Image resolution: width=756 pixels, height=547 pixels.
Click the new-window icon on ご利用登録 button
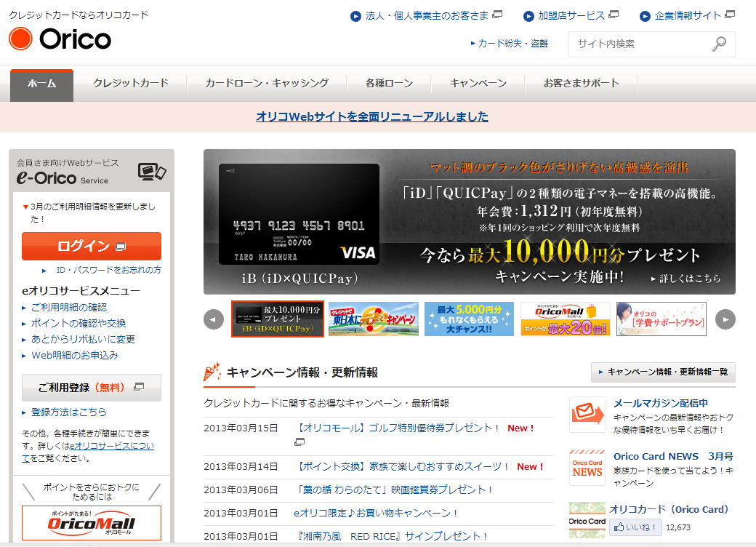pyautogui.click(x=139, y=387)
